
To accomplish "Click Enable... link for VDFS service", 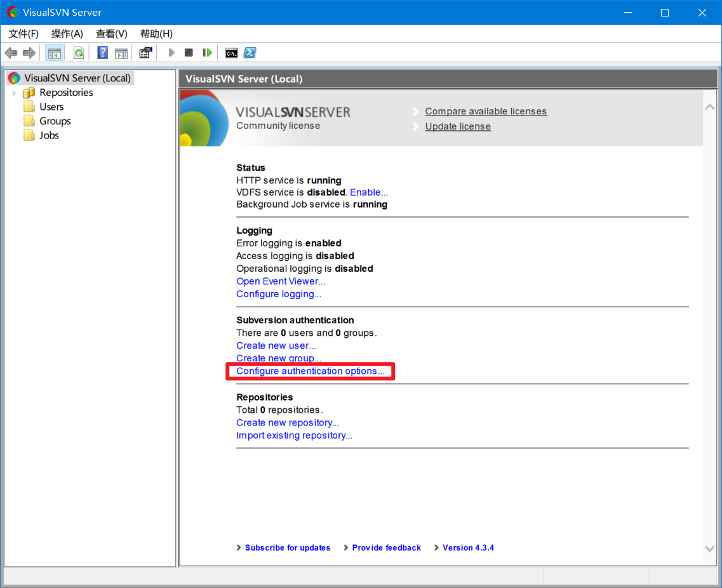I will tap(369, 192).
